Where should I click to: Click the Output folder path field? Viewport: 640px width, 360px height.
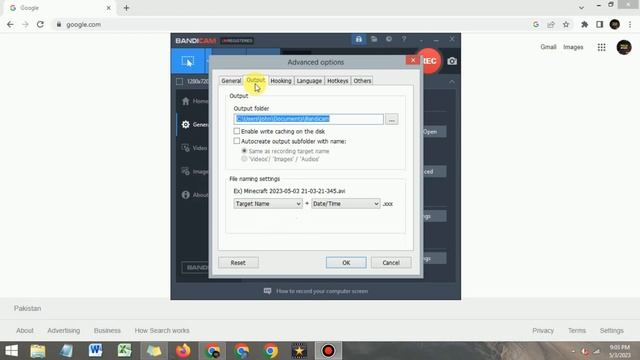[309, 119]
